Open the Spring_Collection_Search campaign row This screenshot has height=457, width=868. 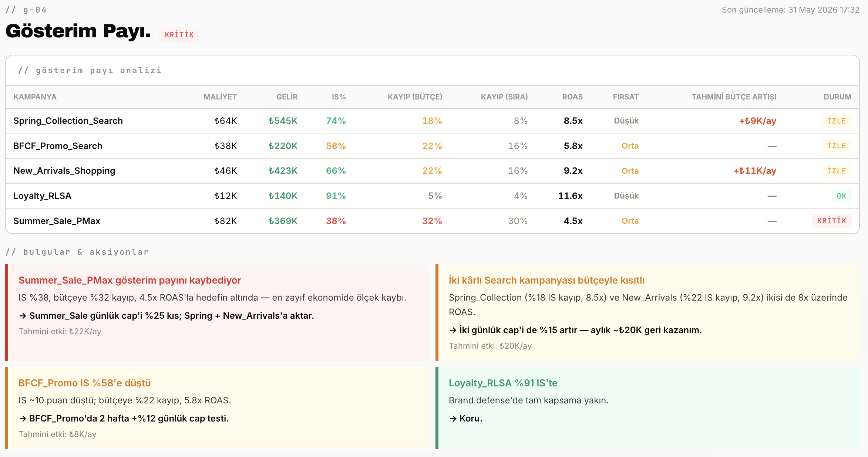coord(432,121)
